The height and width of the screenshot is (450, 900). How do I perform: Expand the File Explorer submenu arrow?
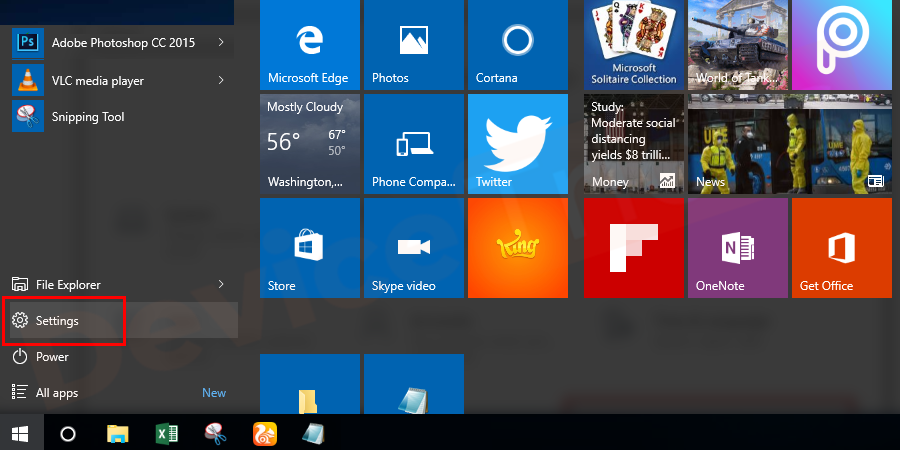coord(220,285)
